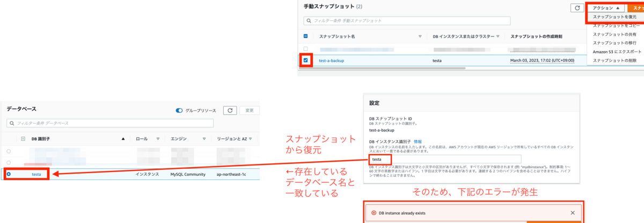This screenshot has width=644, height=223.
Task: Choose スナップショットの削除 from action menu
Action: tap(616, 60)
